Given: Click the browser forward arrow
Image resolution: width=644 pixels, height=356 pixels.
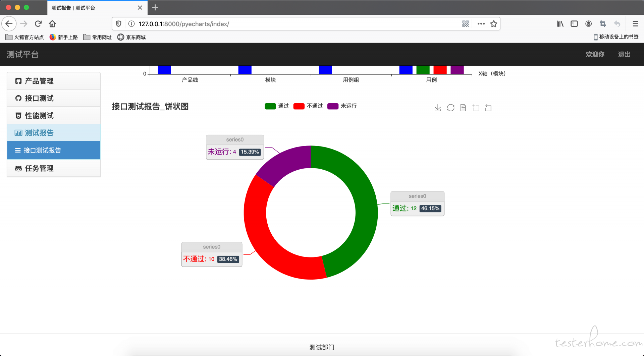Looking at the screenshot, I should pyautogui.click(x=23, y=24).
